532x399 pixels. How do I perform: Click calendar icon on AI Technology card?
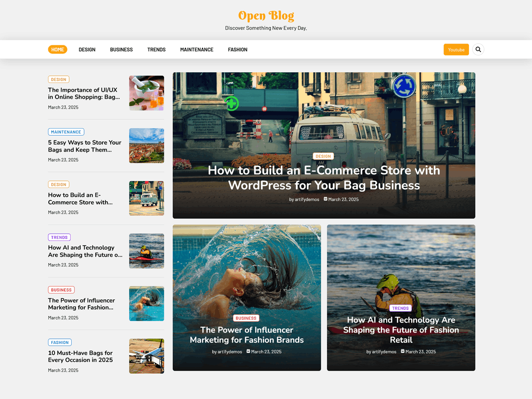(403, 351)
